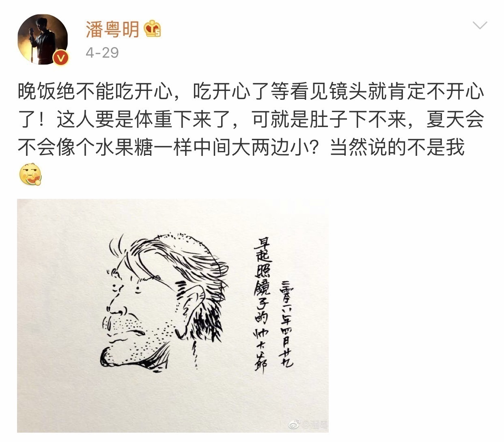Open 潘粤明's profile avatar
This screenshot has width=504, height=442.
42,40
